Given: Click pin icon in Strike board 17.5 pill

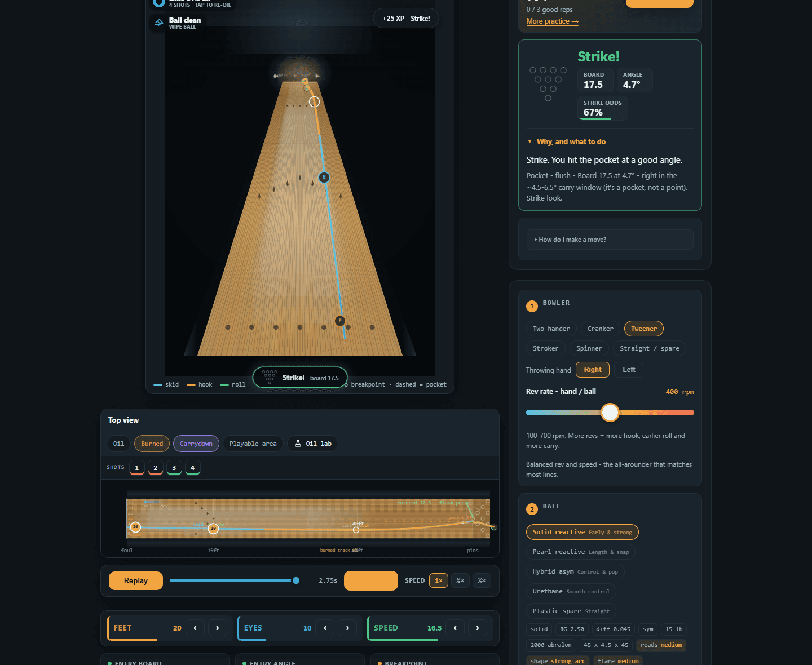Looking at the screenshot, I should pos(270,377).
